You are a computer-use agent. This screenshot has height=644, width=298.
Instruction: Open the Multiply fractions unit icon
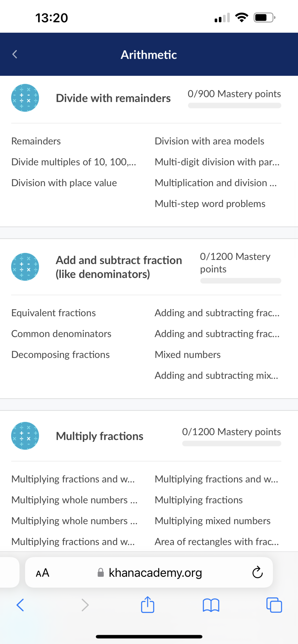[x=25, y=436]
